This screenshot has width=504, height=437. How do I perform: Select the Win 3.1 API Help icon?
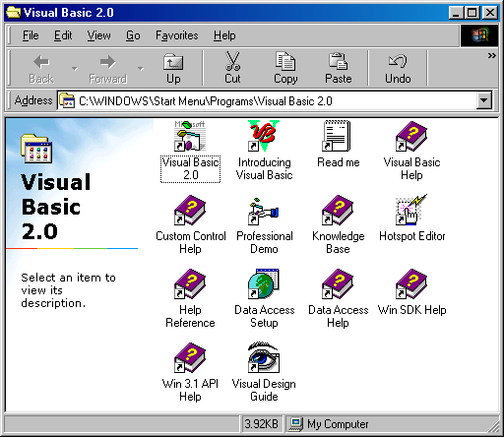pos(190,357)
